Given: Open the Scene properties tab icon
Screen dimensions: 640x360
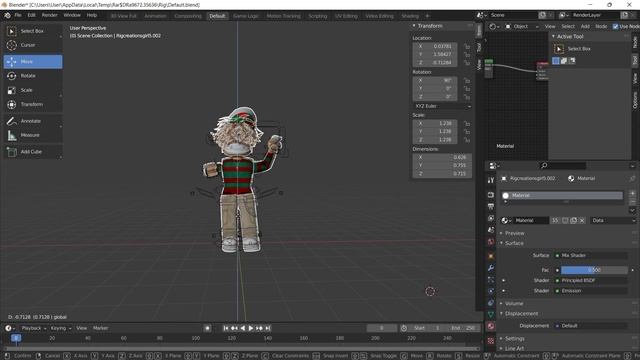Looking at the screenshot, I should click(x=491, y=230).
